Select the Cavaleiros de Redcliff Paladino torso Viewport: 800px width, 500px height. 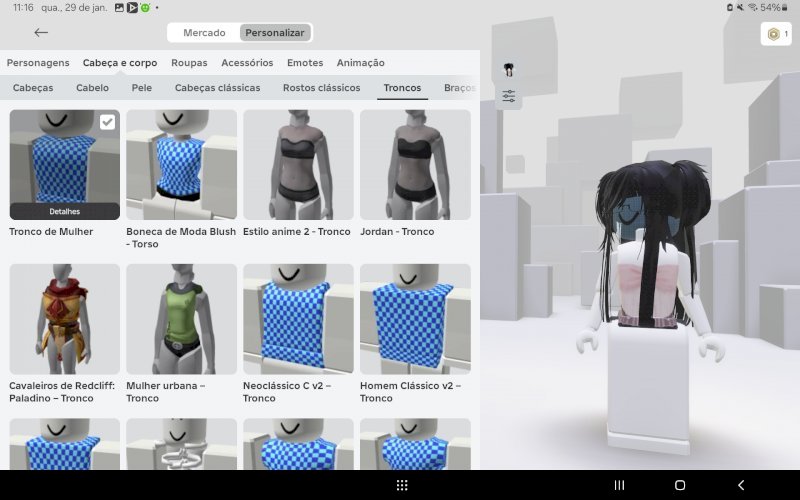65,319
